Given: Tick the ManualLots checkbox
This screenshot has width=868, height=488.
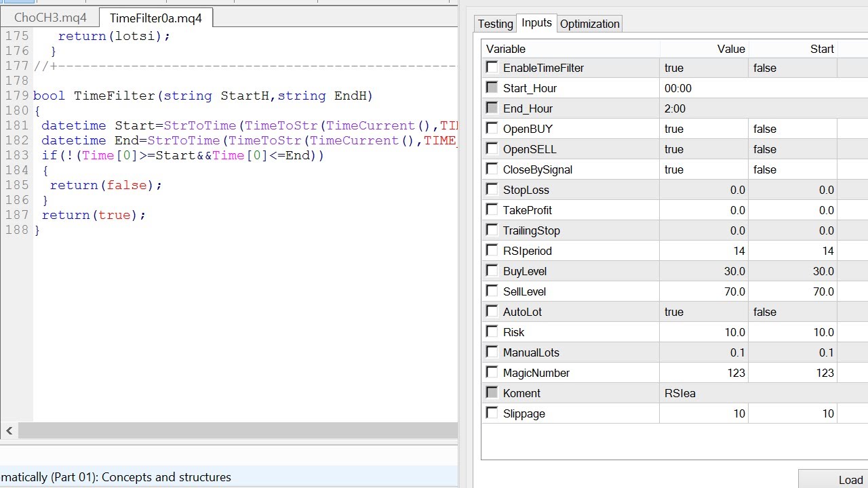Looking at the screenshot, I should click(x=492, y=352).
